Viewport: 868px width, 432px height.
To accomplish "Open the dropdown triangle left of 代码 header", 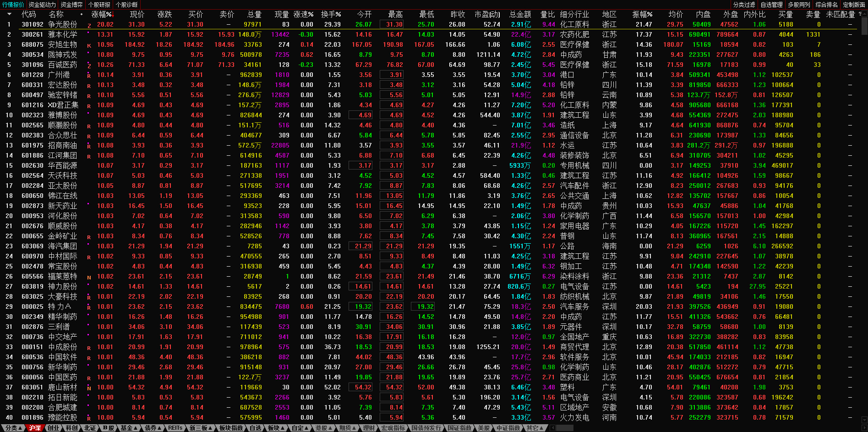I will (x=9, y=14).
